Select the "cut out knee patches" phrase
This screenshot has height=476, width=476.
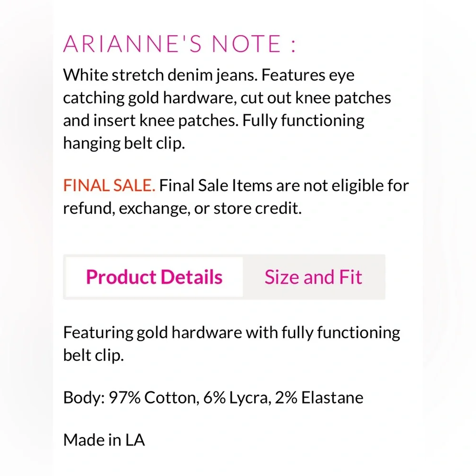(x=316, y=98)
